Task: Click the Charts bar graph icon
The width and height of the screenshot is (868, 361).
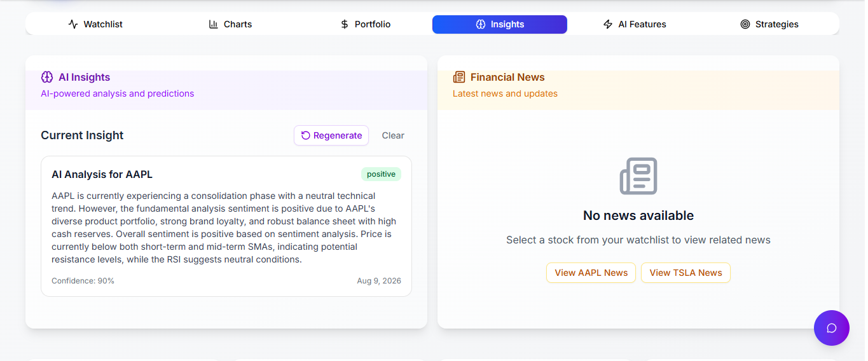Action: pyautogui.click(x=214, y=24)
